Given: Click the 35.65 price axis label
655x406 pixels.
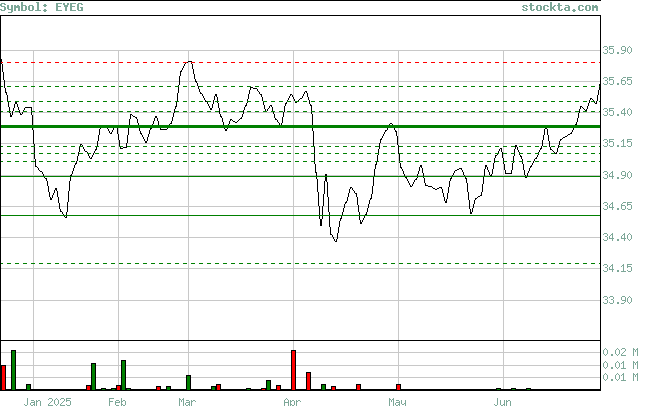Looking at the screenshot, I should pyautogui.click(x=617, y=81).
